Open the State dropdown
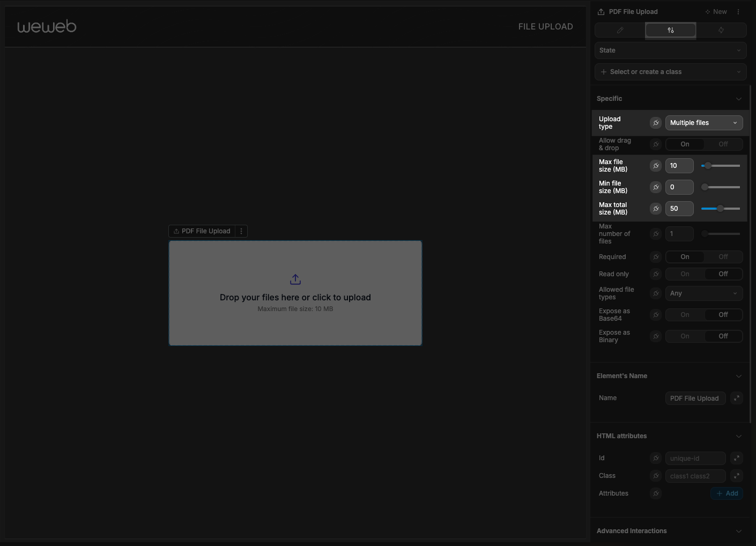 (670, 50)
